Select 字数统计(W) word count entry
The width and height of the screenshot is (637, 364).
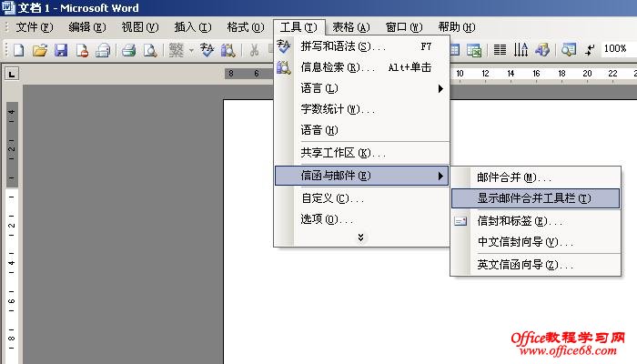(361, 109)
